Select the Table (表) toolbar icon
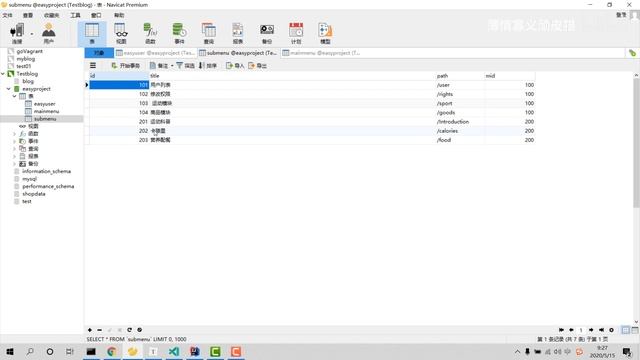The image size is (640, 360). (92, 33)
